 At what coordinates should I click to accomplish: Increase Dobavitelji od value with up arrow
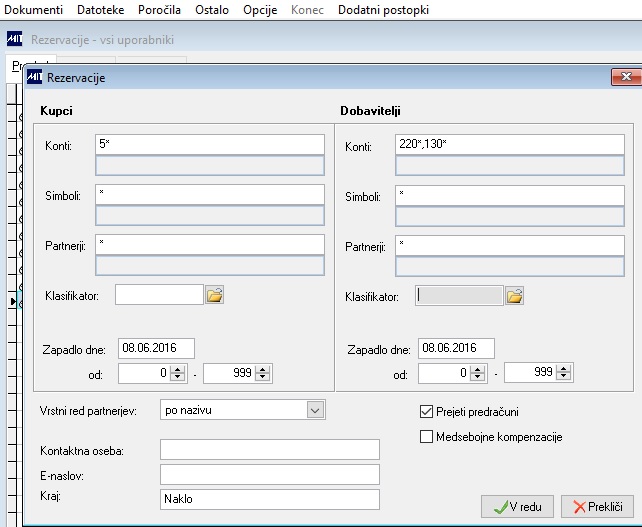pos(477,369)
